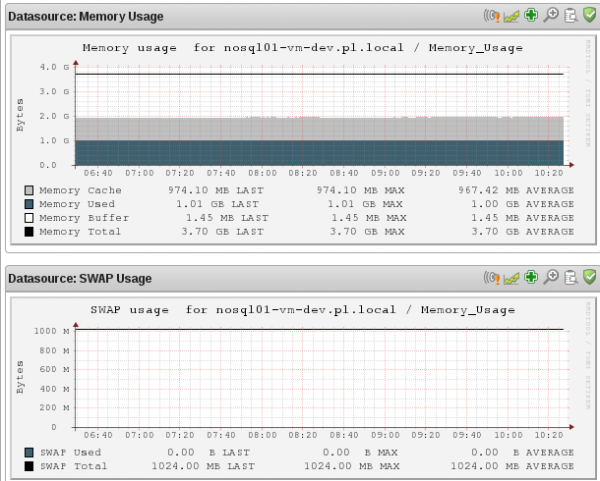Screen dimensions: 600x481
Task: Open the clipboard report icon for Memory Usage
Action: (x=570, y=16)
